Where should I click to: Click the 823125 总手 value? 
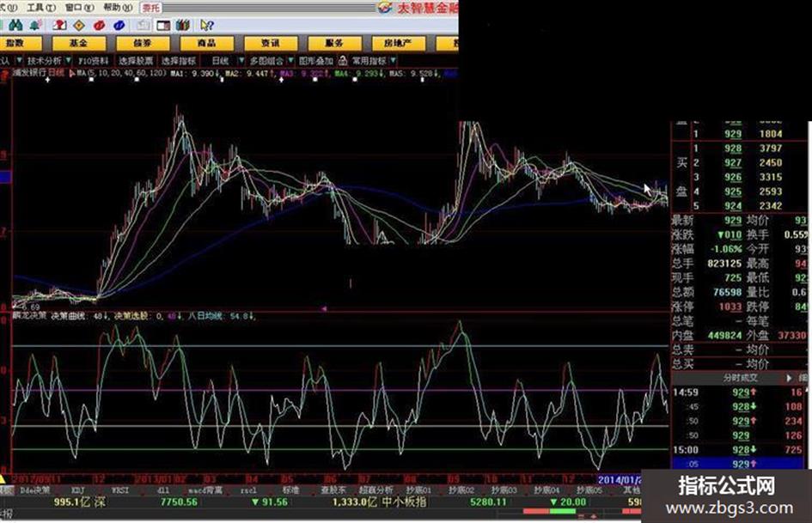(x=724, y=264)
